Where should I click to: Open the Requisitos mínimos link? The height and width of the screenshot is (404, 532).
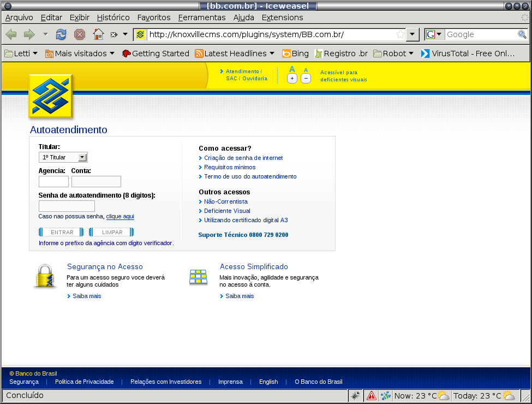point(230,167)
